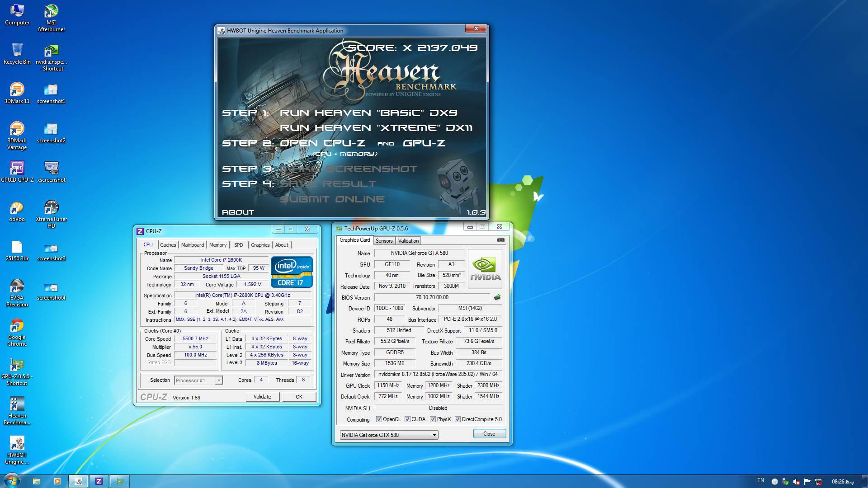Click Submit Online in HWBOT window
868x488 pixels.
pyautogui.click(x=332, y=199)
